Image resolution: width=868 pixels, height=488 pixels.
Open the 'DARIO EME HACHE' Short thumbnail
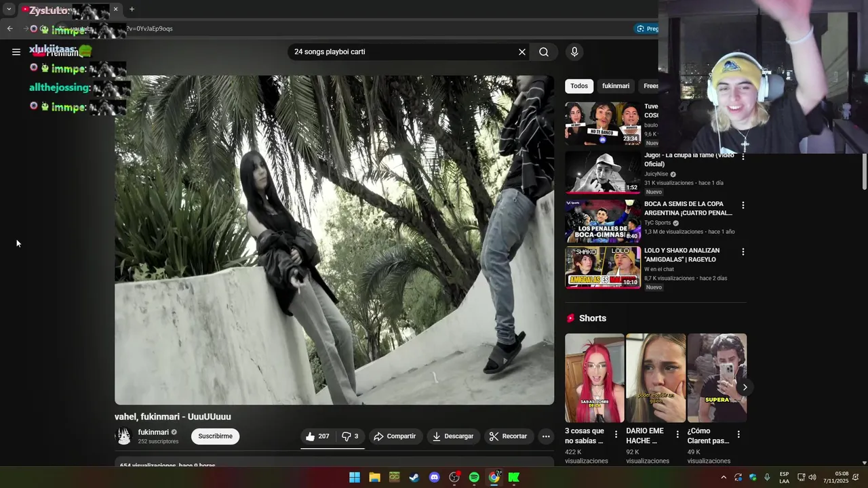point(656,378)
